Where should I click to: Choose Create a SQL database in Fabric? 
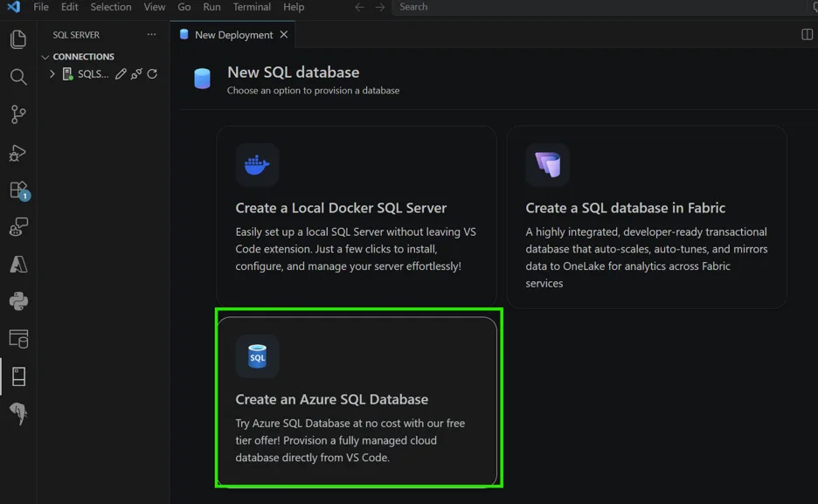647,217
